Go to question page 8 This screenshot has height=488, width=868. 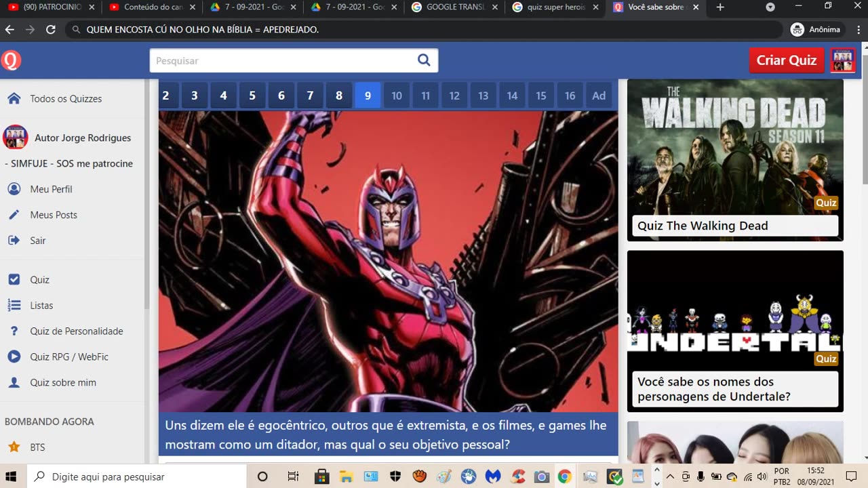coord(339,96)
